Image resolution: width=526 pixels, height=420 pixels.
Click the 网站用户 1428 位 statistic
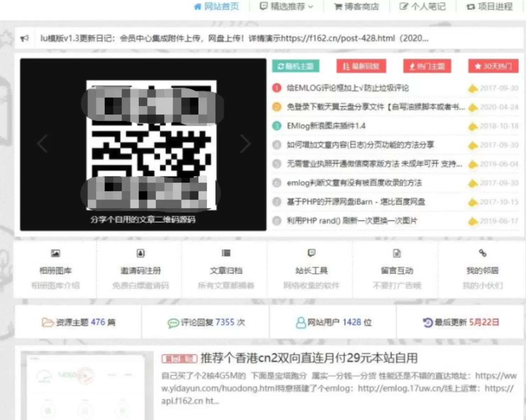point(334,322)
